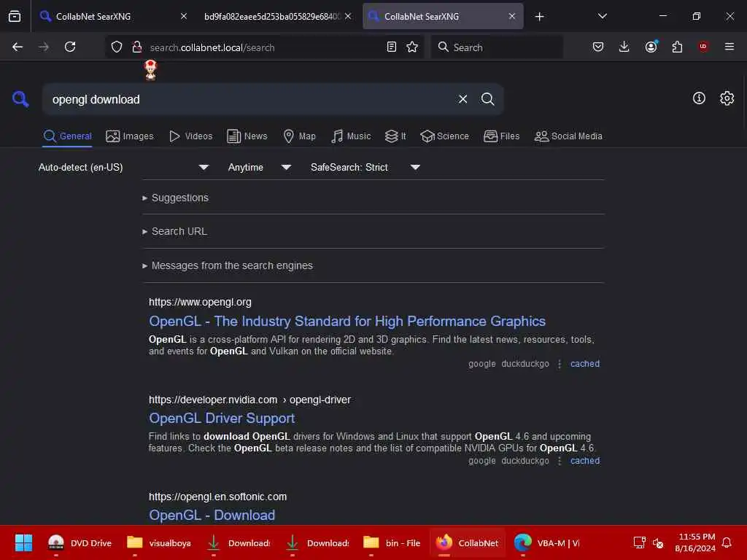
Task: Open the tracking protection shield icon
Action: 117,47
